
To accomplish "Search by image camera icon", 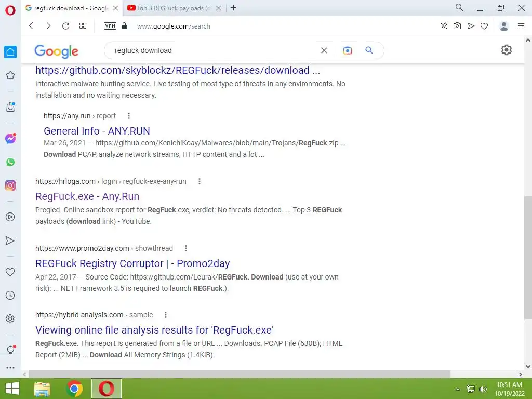I will tap(348, 50).
